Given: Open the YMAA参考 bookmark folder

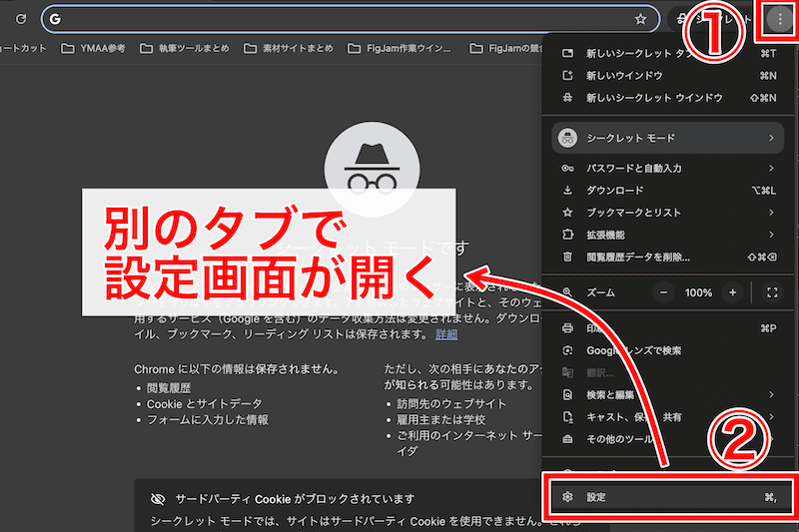Looking at the screenshot, I should (93, 48).
